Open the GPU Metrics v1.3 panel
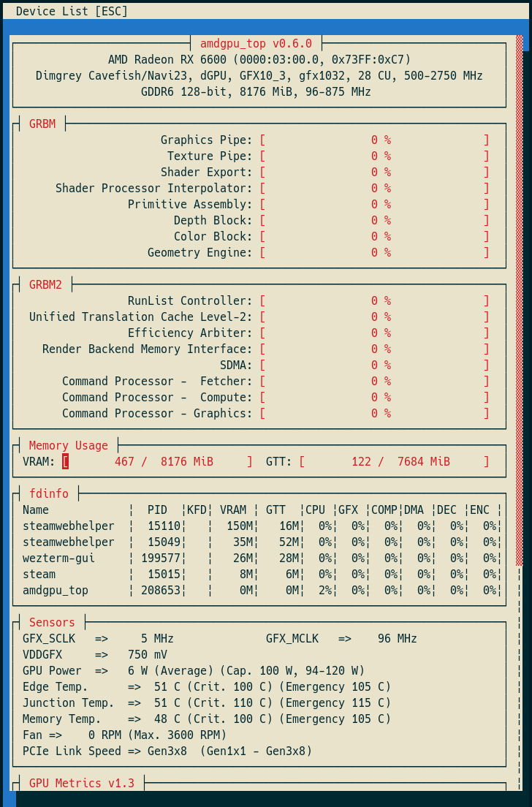532x807 pixels. pyautogui.click(x=81, y=784)
